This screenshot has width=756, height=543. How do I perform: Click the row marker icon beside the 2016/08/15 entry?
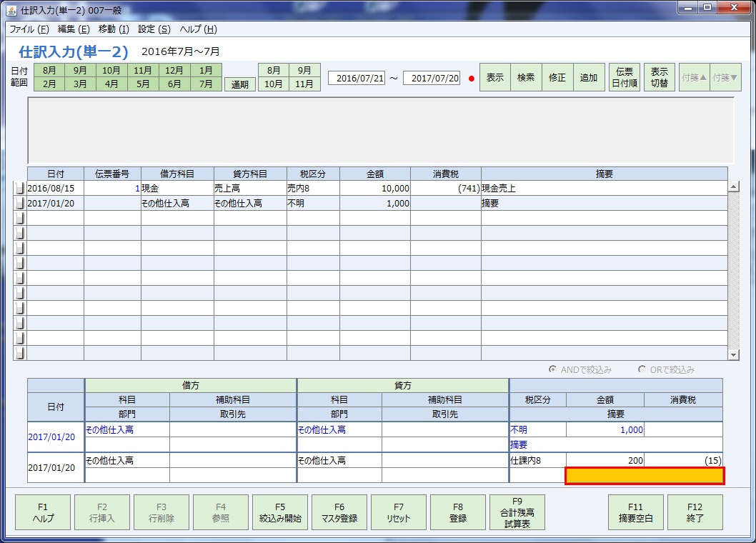coord(19,187)
